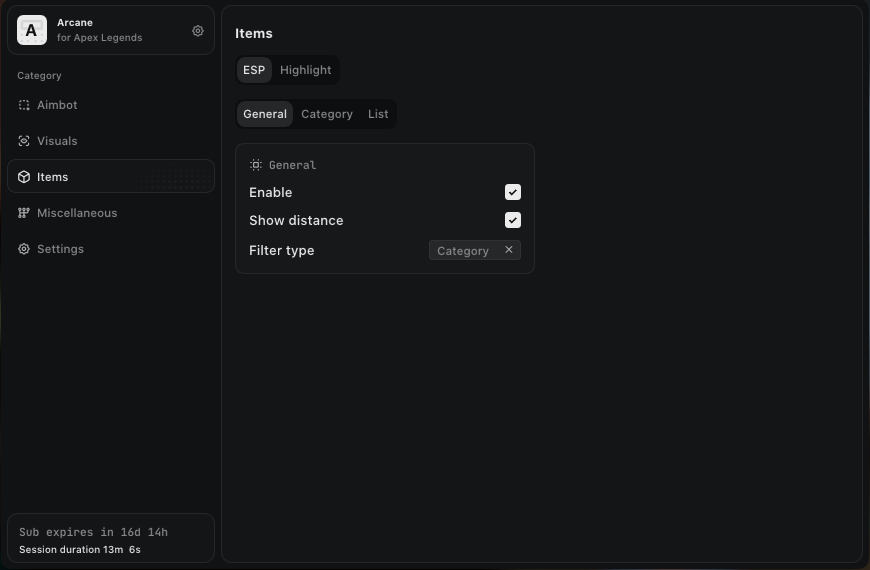Screen dimensions: 870x570
Task: Switch to the Highlight tab
Action: pyautogui.click(x=305, y=70)
